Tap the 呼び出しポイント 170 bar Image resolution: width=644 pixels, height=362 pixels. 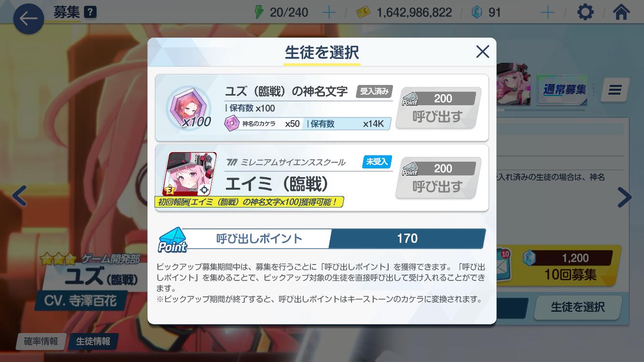pyautogui.click(x=322, y=238)
